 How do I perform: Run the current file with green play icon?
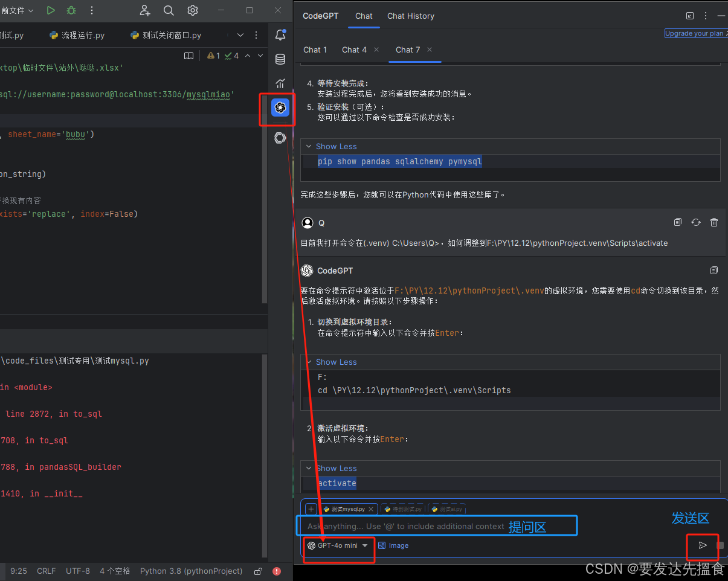[x=51, y=10]
